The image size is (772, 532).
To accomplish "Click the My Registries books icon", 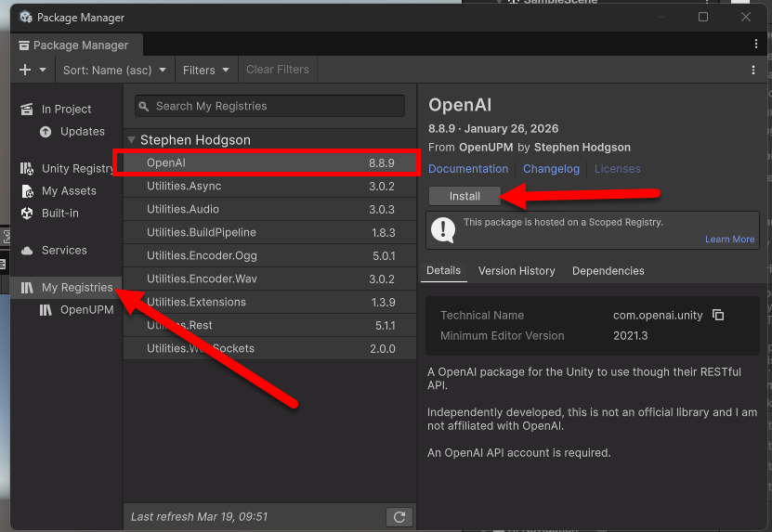I will [27, 288].
